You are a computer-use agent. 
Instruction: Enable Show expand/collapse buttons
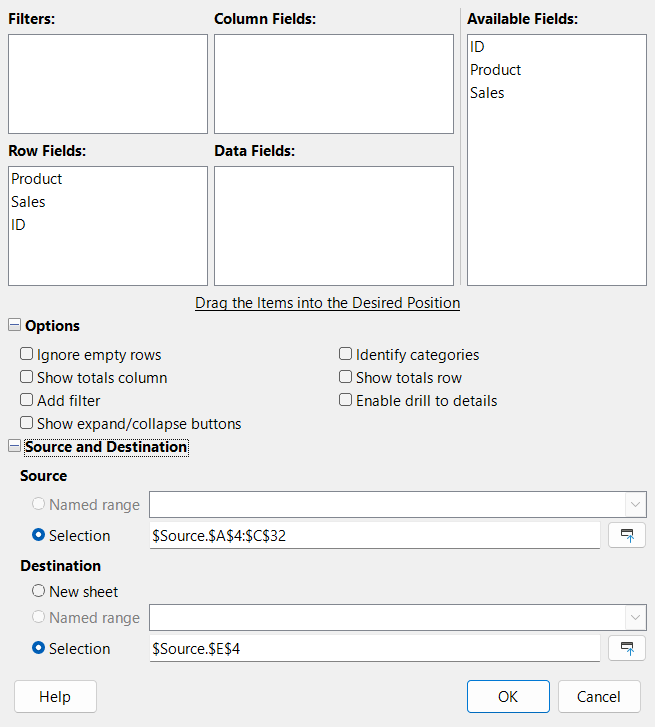[x=27, y=423]
